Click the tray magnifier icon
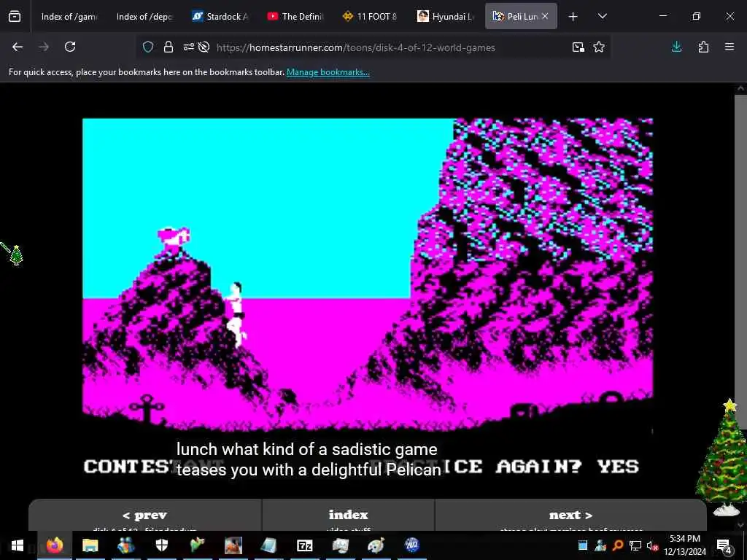Image resolution: width=747 pixels, height=560 pixels. [618, 545]
